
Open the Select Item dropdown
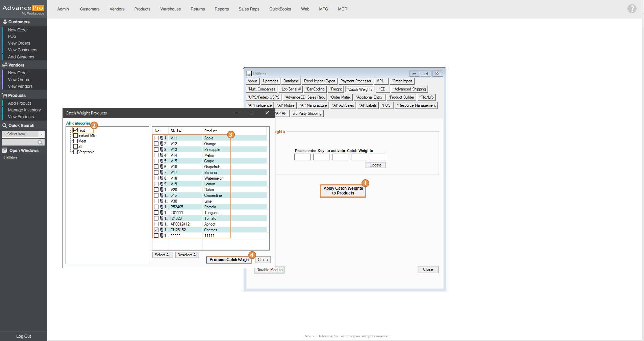pyautogui.click(x=42, y=134)
